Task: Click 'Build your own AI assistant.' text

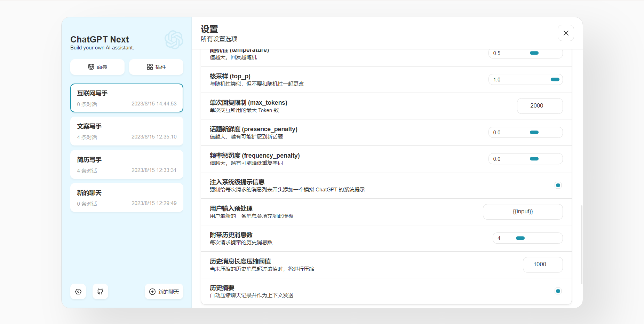Action: (102, 48)
